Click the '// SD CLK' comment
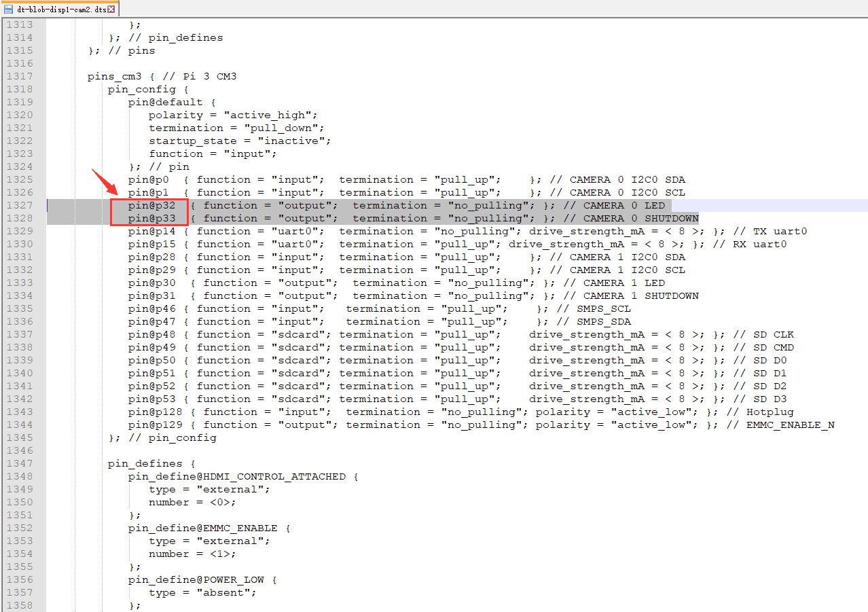Screen dimensions: 868x612 click(763, 334)
